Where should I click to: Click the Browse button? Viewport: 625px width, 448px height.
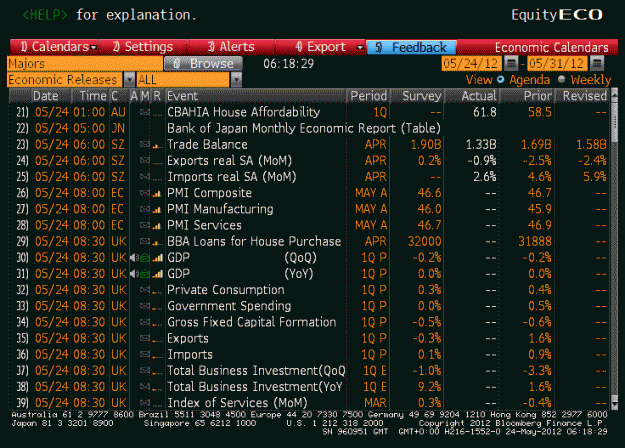(x=203, y=63)
